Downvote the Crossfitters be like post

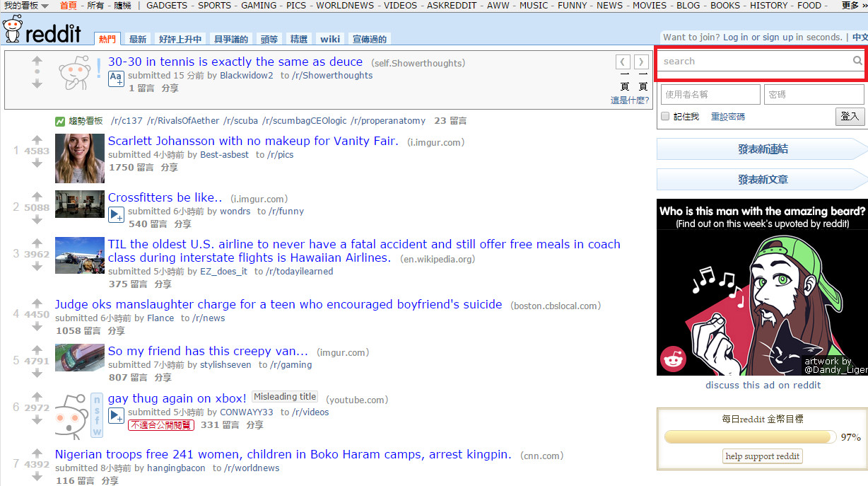point(37,220)
